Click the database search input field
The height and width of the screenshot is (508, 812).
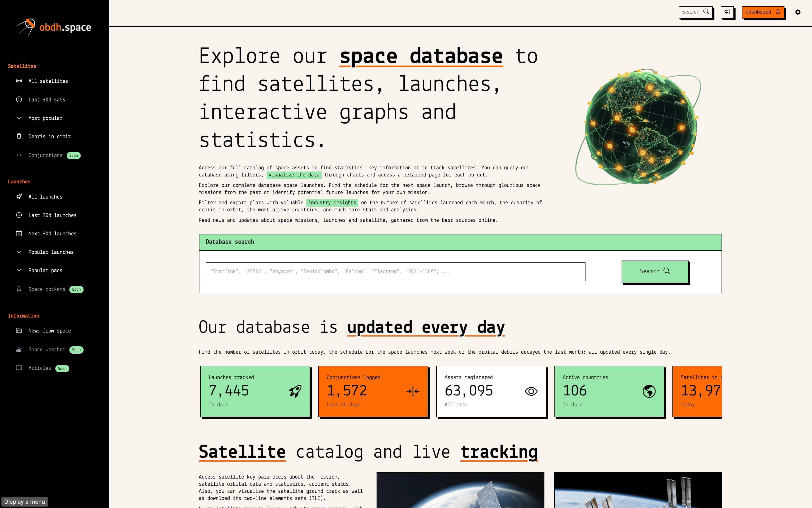pyautogui.click(x=396, y=271)
